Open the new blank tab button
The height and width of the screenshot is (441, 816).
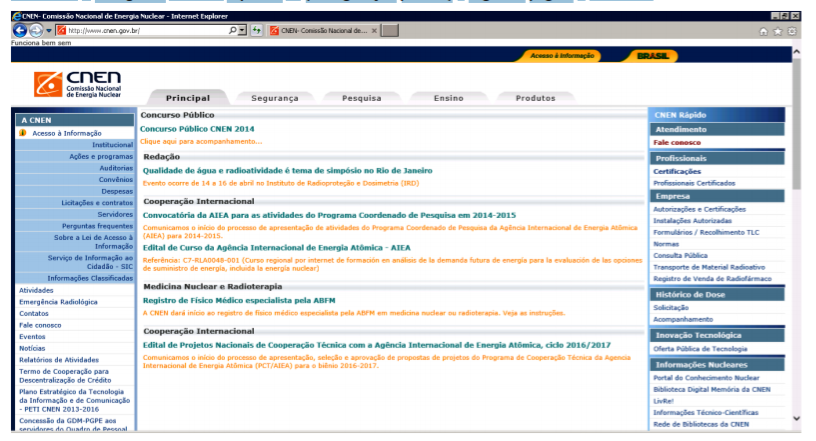[x=390, y=31]
